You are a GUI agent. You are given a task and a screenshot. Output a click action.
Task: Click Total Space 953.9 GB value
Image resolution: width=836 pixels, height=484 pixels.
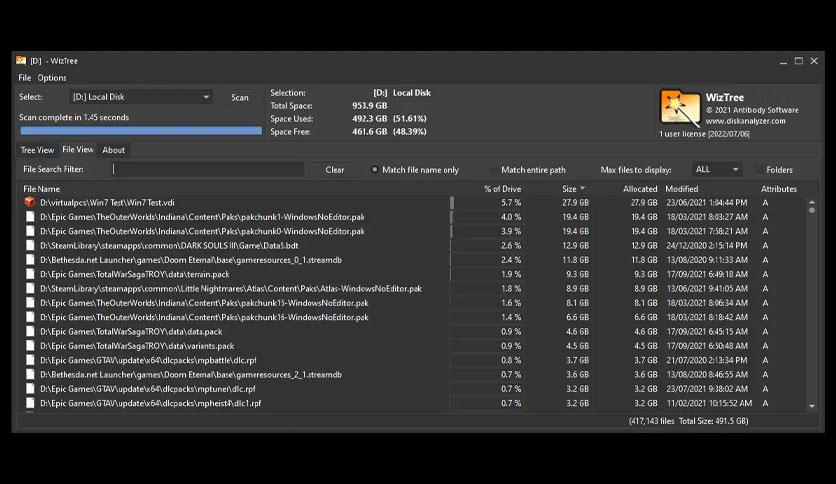pyautogui.click(x=369, y=106)
